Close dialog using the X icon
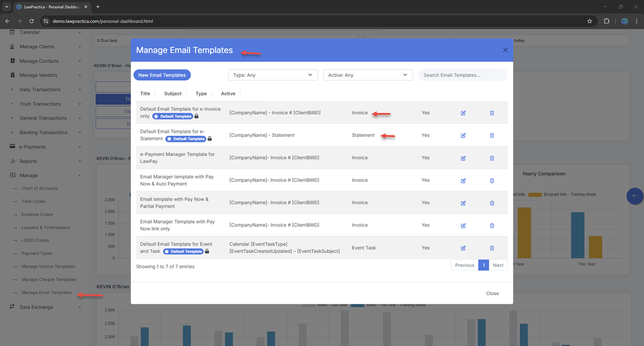The image size is (644, 346). 505,50
